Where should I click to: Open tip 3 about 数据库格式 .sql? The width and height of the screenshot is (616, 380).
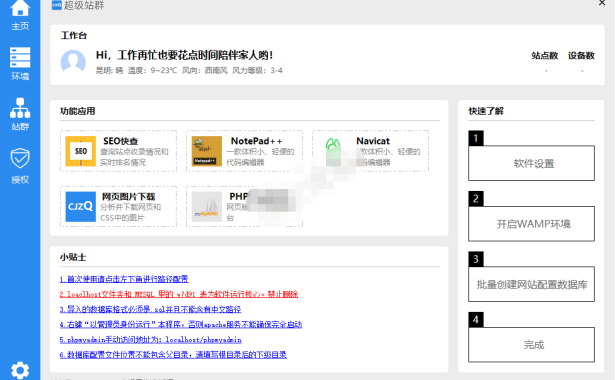coord(150,309)
